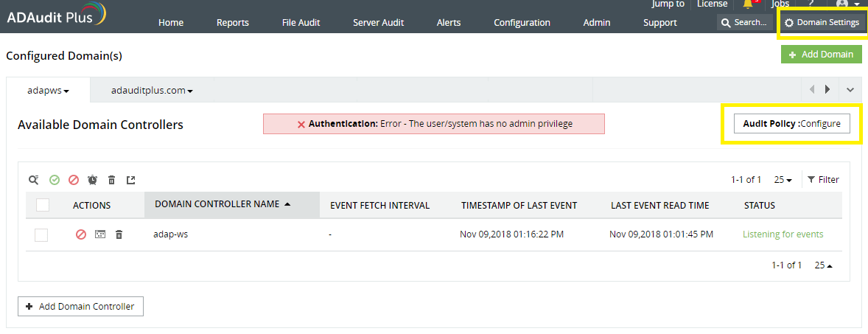Click the green enable checkmark toolbar icon
The height and width of the screenshot is (334, 868).
coord(55,180)
